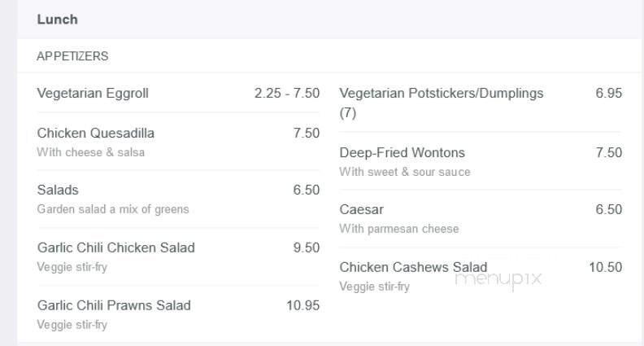Screen dimensions: 644x346
Task: Click the Chicken Quesadilla item name
Action: click(96, 133)
